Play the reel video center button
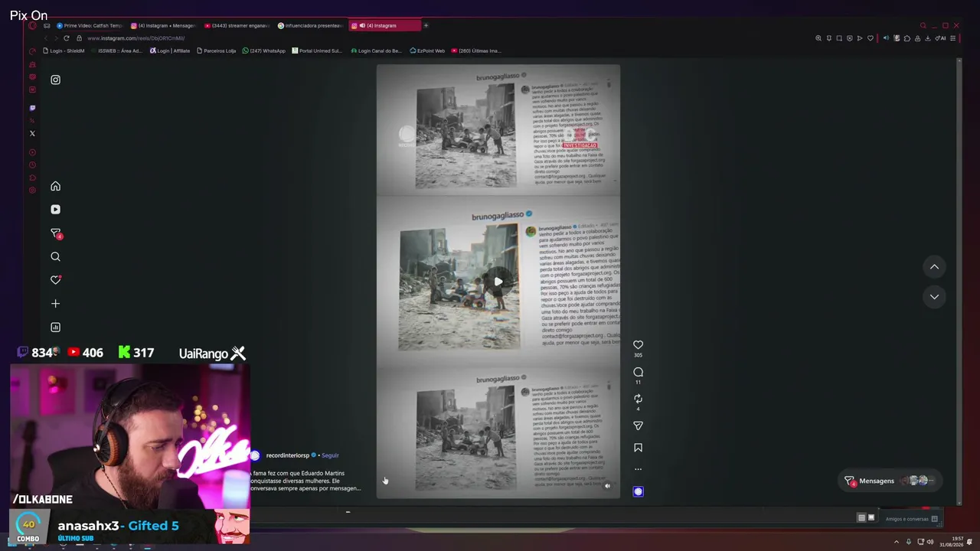This screenshot has width=980, height=551. click(498, 281)
